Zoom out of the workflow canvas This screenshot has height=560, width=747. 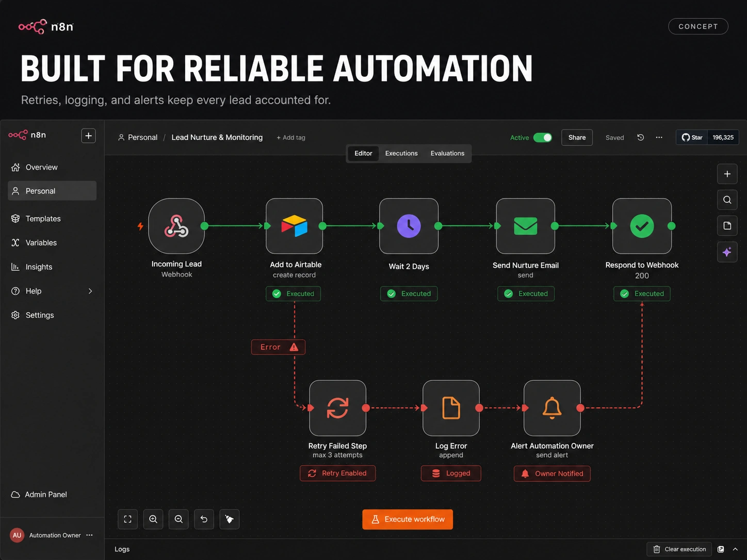pos(178,519)
